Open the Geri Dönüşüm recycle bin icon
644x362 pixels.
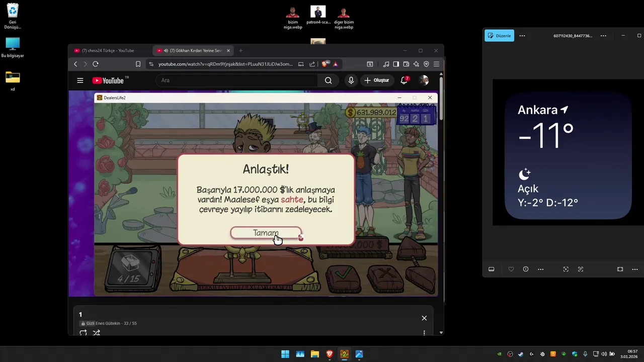[x=13, y=16]
